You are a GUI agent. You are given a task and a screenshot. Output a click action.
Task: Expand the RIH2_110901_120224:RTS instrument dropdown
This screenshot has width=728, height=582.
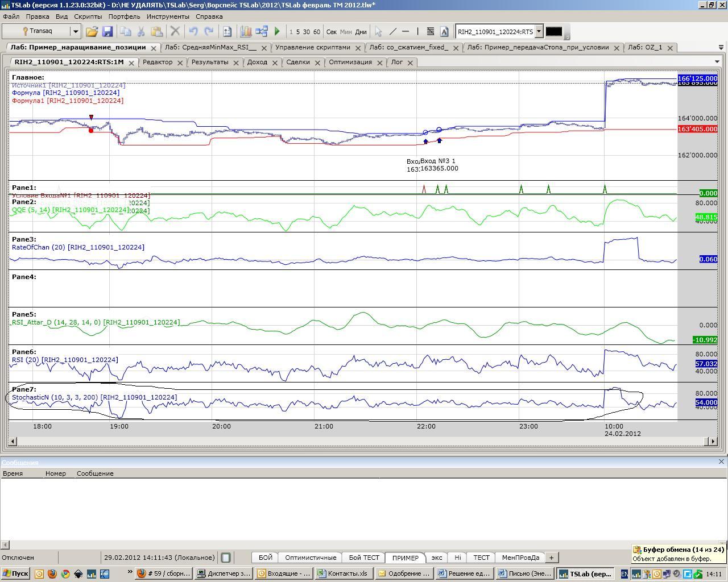(539, 31)
